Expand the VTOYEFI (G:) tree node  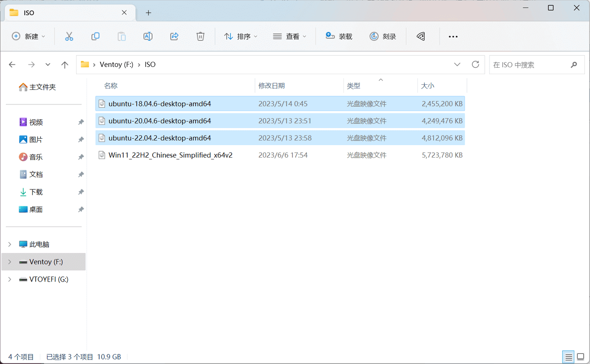(10, 279)
